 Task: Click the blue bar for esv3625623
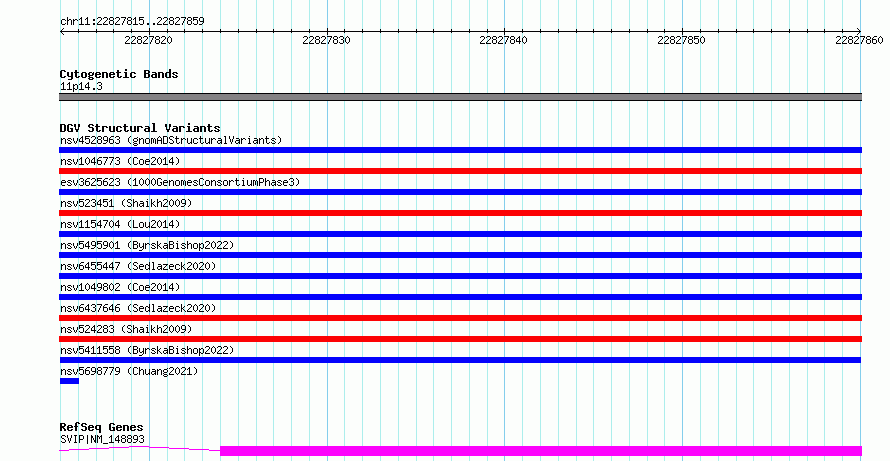(x=460, y=192)
